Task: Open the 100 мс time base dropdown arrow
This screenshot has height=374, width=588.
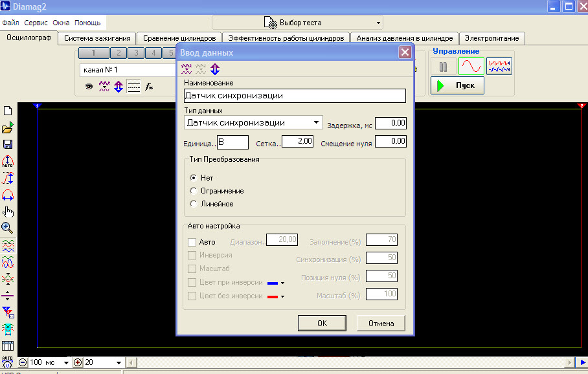Action: (66, 362)
